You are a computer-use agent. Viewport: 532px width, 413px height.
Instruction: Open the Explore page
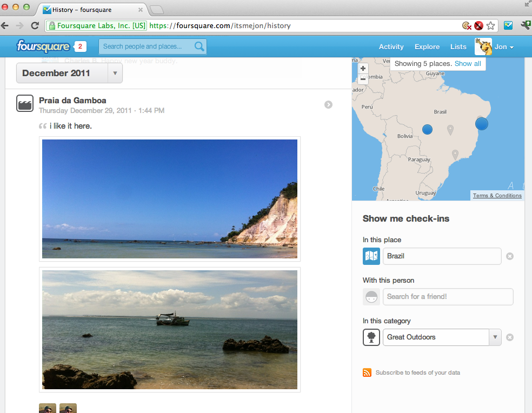tap(427, 47)
